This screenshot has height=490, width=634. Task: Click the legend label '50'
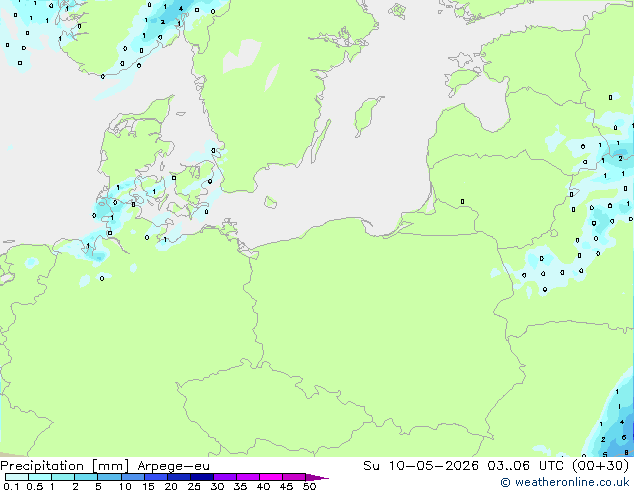point(309,486)
